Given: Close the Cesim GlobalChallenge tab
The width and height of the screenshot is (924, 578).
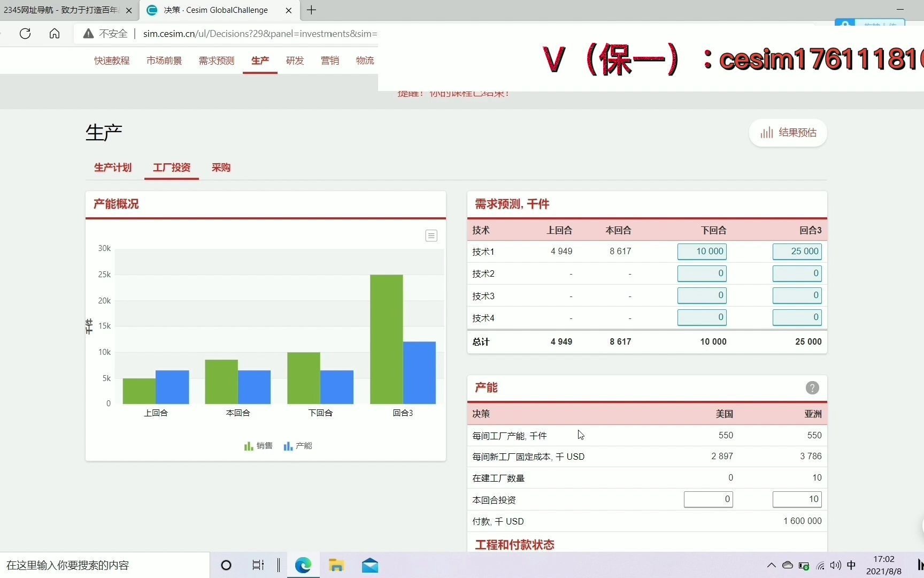Looking at the screenshot, I should (x=289, y=10).
